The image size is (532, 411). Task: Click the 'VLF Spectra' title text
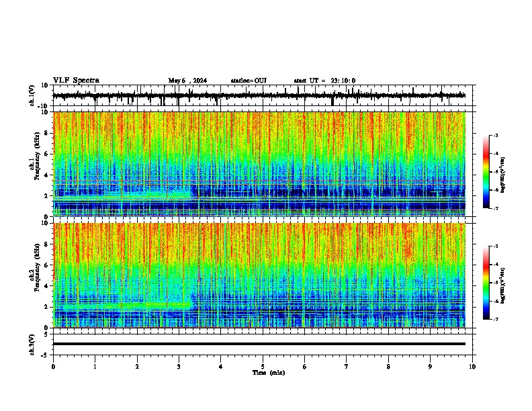coord(76,81)
